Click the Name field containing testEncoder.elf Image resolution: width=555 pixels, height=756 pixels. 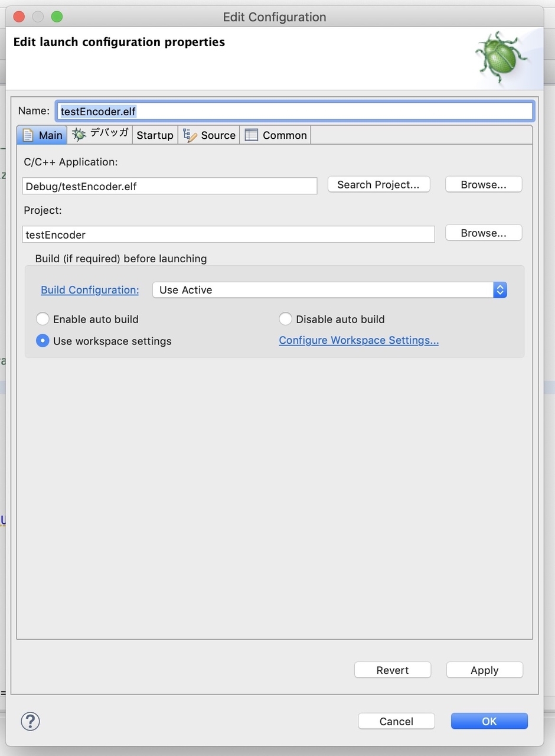point(295,111)
